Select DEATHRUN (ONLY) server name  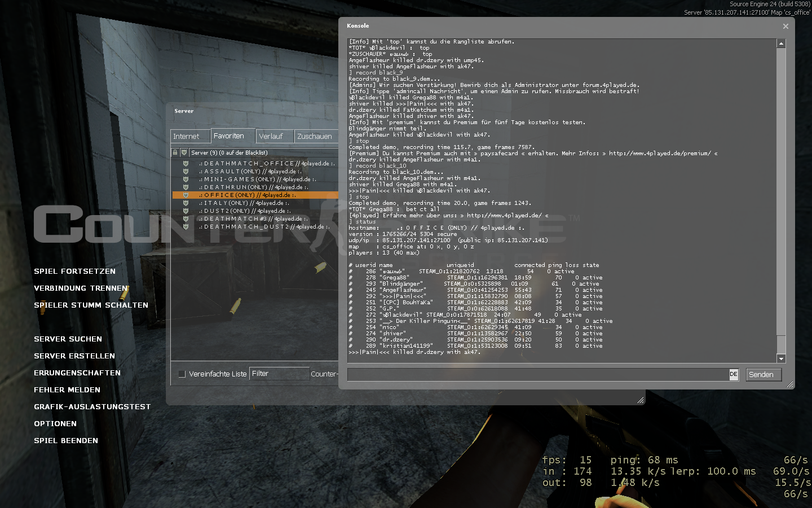pos(254,187)
